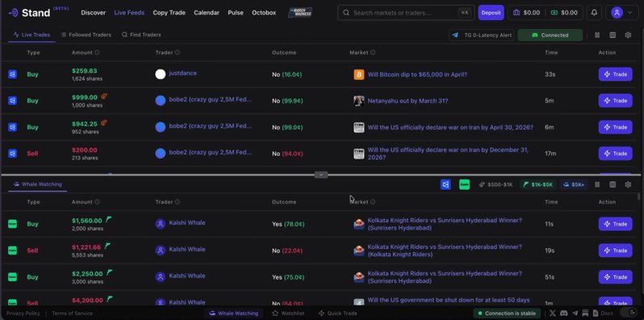Open the Discord footer icon
This screenshot has height=320, width=644.
click(x=563, y=314)
